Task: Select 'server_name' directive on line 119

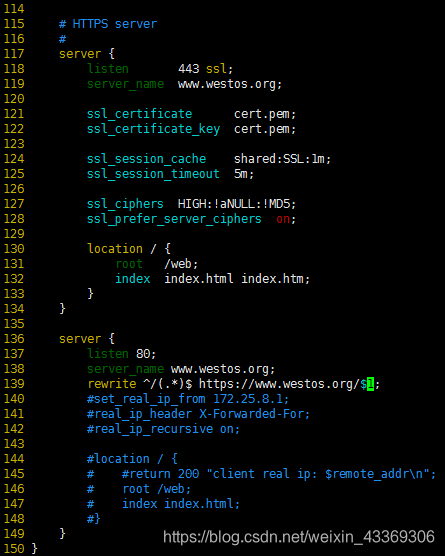Action: 126,84
